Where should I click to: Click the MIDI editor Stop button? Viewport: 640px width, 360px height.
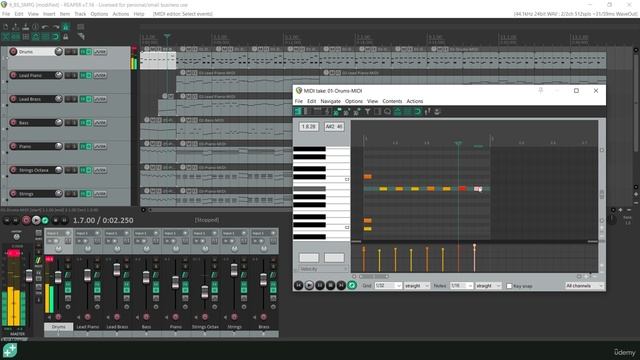click(330, 286)
